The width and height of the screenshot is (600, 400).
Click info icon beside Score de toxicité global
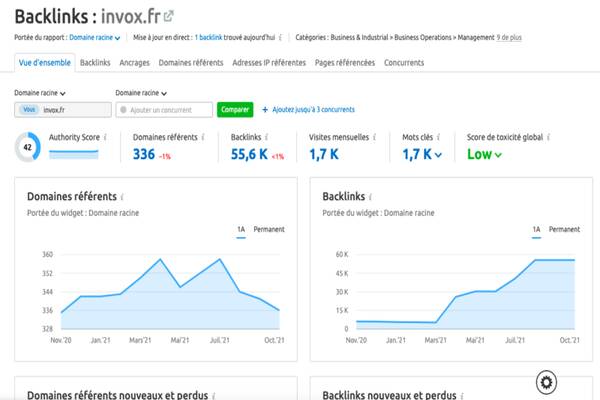548,137
